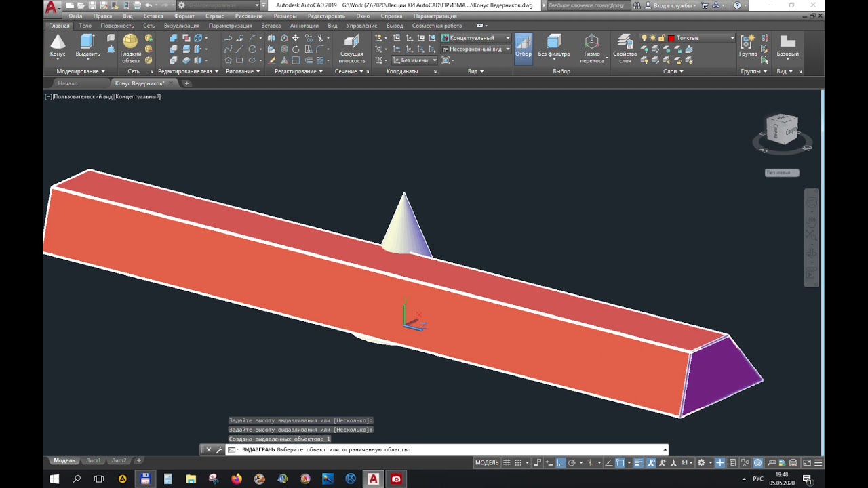The width and height of the screenshot is (868, 488).
Task: Expand the Моделирование panel
Action: coord(81,71)
